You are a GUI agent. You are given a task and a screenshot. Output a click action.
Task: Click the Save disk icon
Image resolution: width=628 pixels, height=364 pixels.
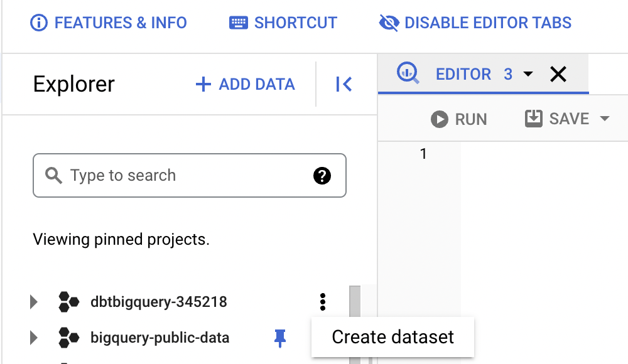533,119
